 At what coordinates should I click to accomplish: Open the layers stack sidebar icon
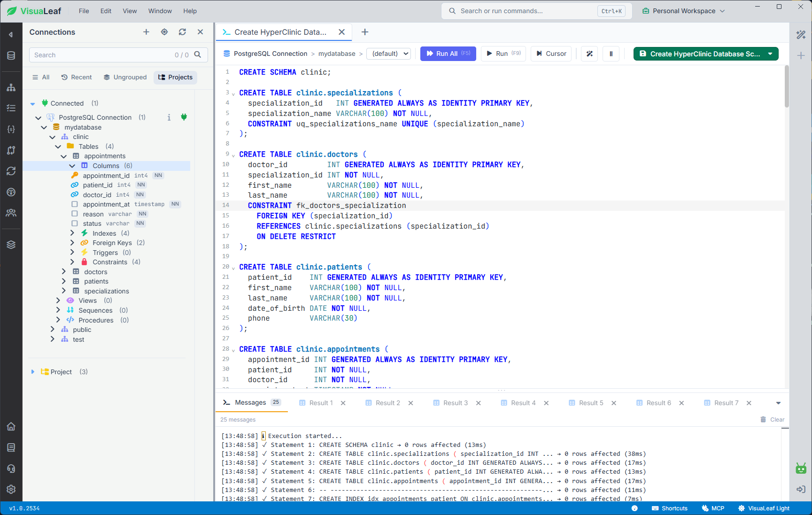11,245
